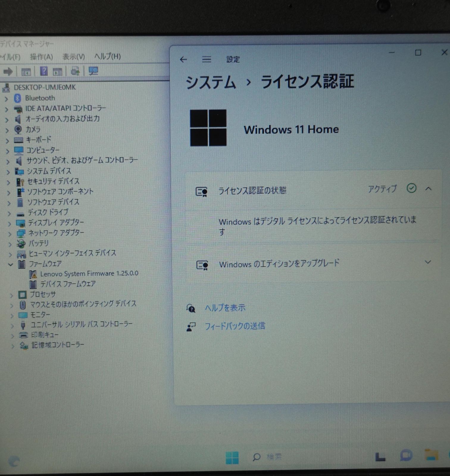The height and width of the screenshot is (476, 450).
Task: Click the Windows 11 Home edition text
Action: point(291,130)
